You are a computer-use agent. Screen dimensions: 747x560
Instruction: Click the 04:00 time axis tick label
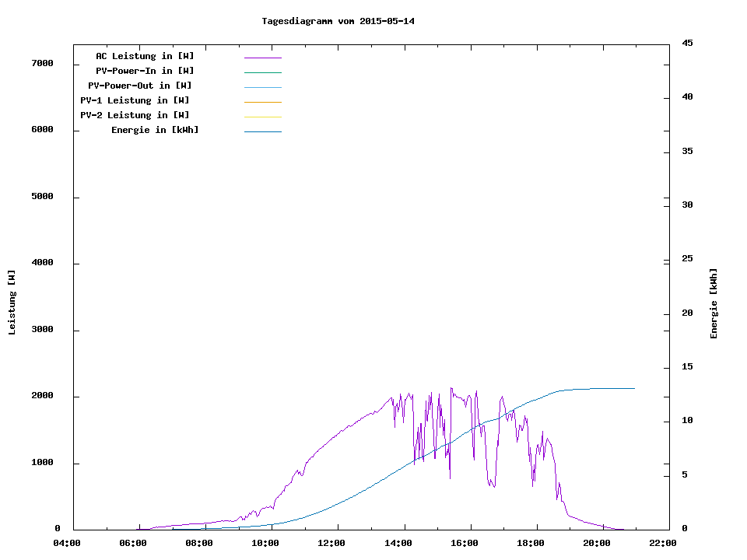(66, 543)
